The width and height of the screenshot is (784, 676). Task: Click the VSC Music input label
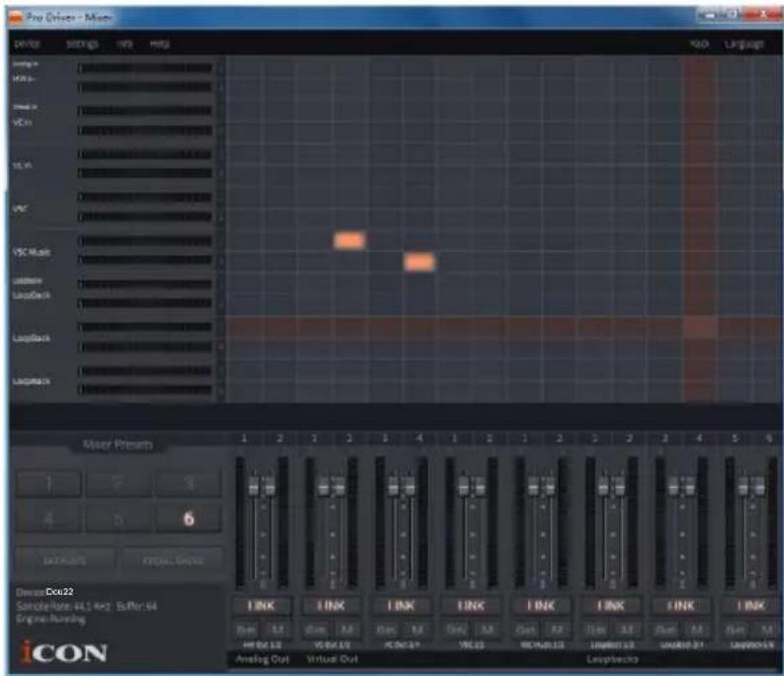[x=32, y=252]
